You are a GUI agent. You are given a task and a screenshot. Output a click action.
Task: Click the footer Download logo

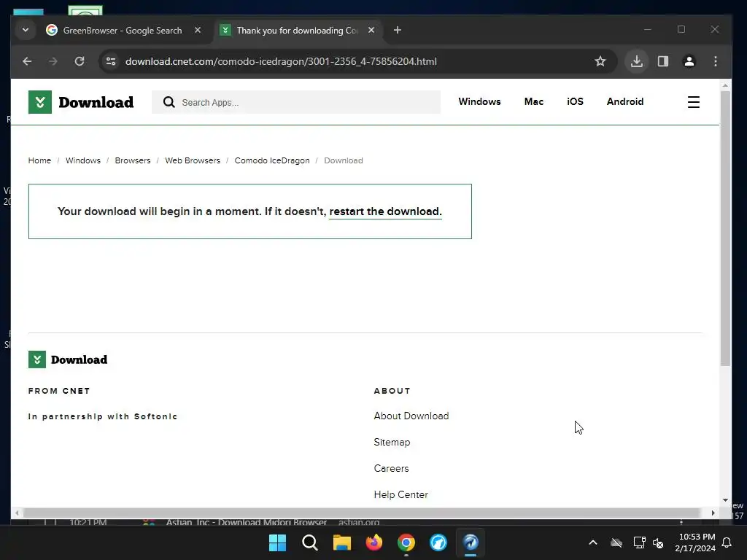click(68, 359)
